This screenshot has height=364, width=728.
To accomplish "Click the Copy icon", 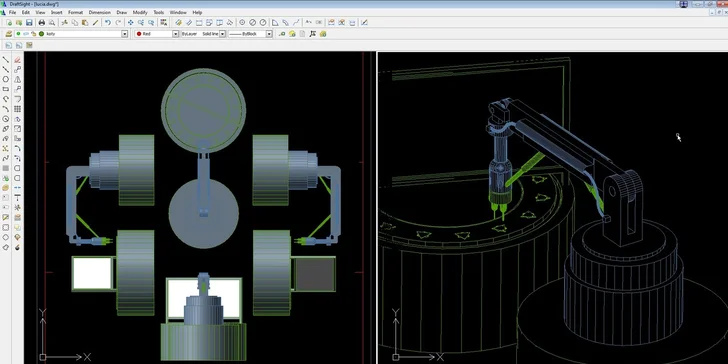I will 75,22.
